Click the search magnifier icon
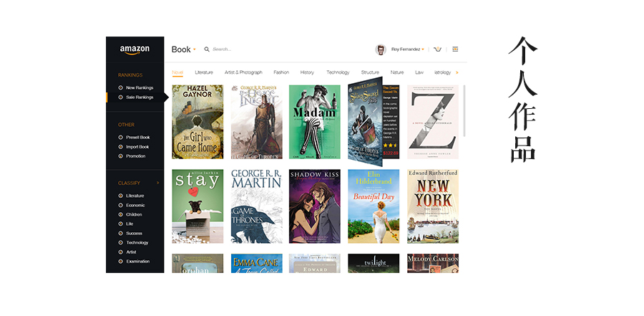The height and width of the screenshot is (316, 644). tap(207, 49)
